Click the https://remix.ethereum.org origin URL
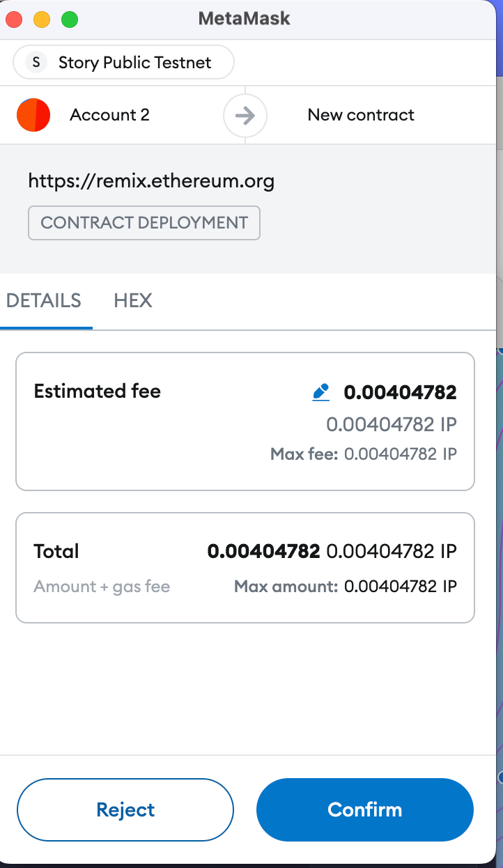The height and width of the screenshot is (868, 503). click(x=151, y=182)
